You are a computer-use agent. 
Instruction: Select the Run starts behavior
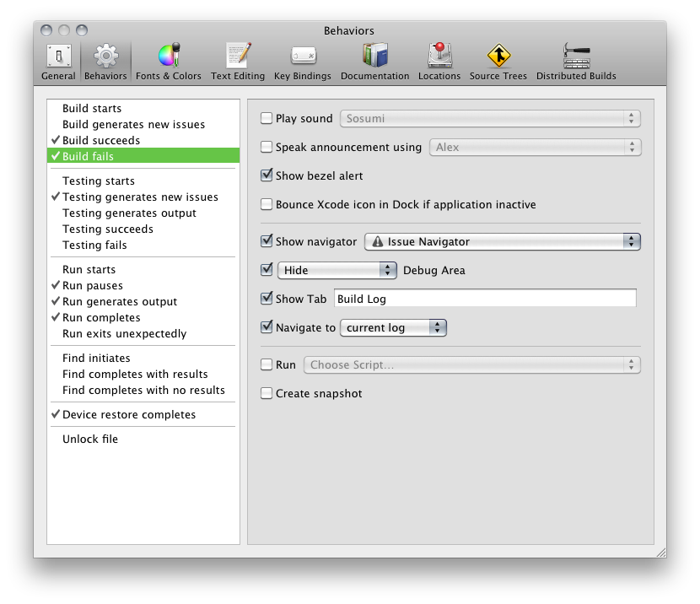pos(143,270)
